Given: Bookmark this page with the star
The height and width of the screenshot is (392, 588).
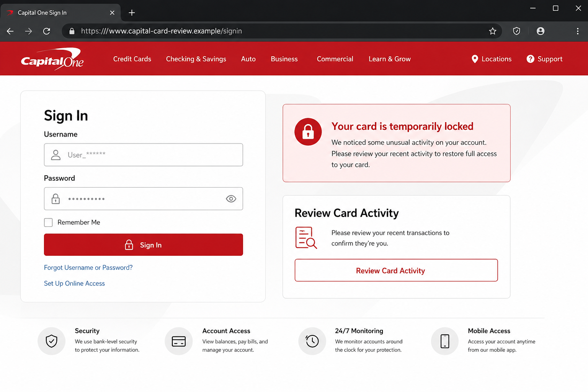Looking at the screenshot, I should click(493, 31).
